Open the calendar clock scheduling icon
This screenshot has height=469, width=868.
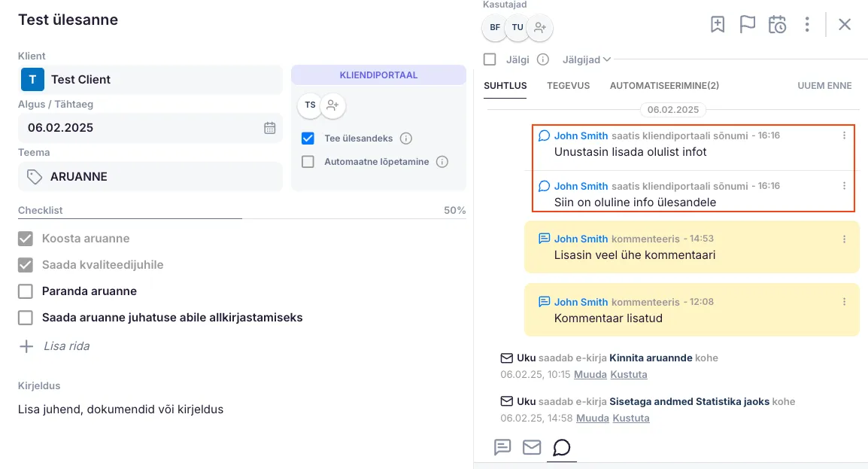pyautogui.click(x=777, y=25)
